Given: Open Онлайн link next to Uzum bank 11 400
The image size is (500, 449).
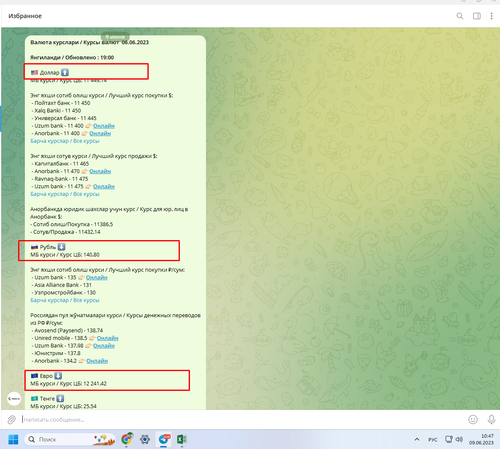Looking at the screenshot, I should (x=104, y=126).
